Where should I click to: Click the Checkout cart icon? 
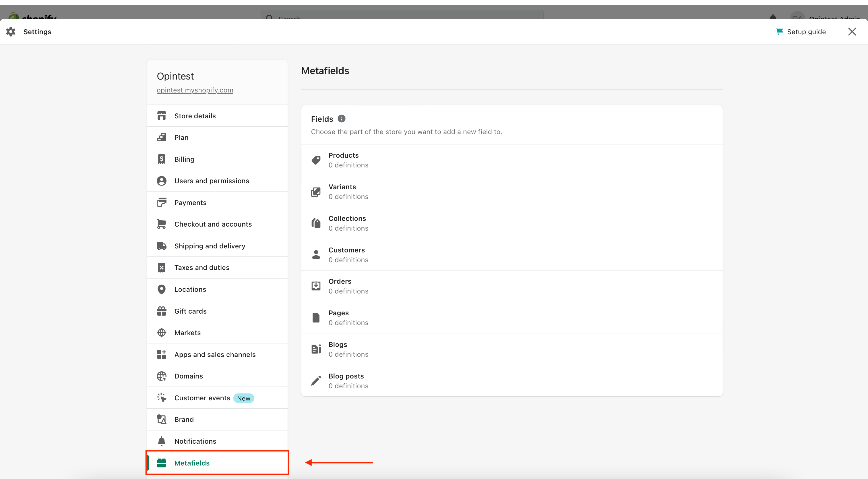tap(161, 224)
